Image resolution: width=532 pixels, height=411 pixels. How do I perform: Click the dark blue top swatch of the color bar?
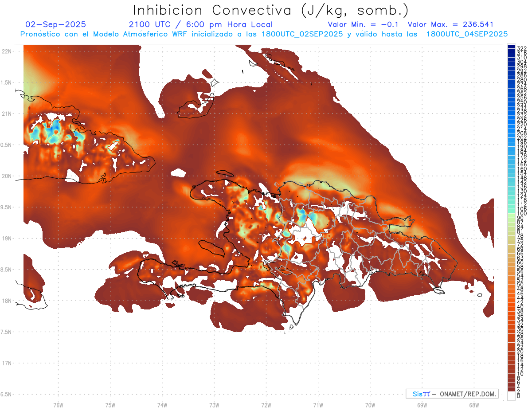pos(511,47)
